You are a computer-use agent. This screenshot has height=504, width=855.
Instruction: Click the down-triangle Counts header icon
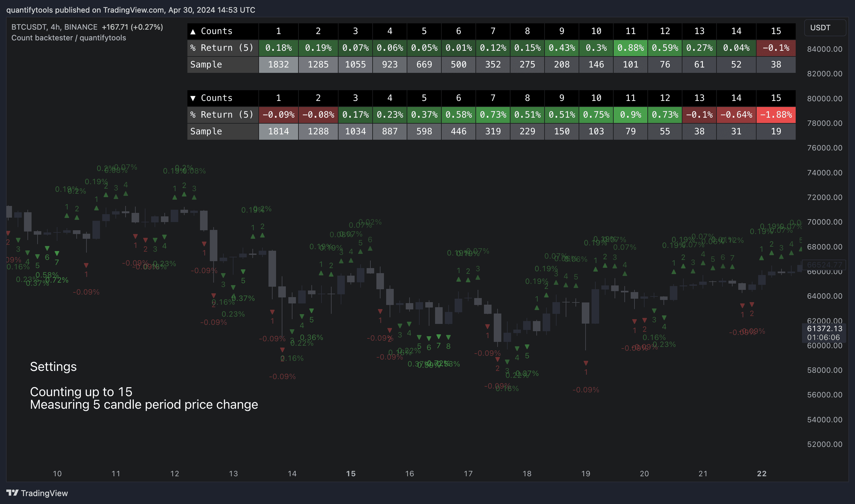193,98
